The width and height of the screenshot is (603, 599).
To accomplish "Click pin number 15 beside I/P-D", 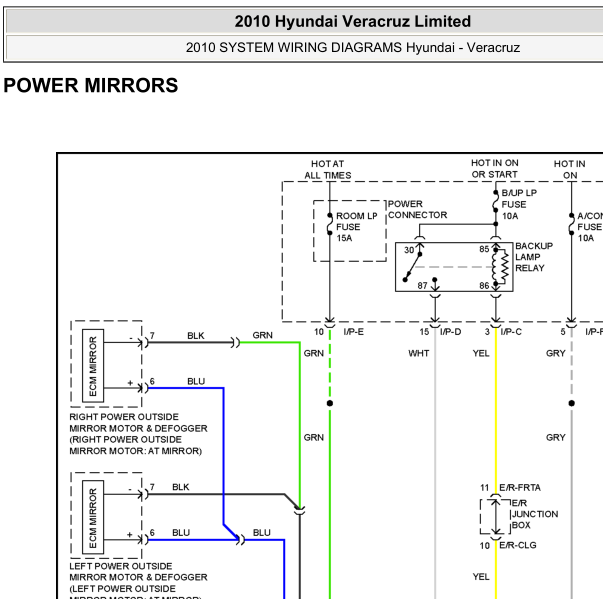I will tap(424, 332).
